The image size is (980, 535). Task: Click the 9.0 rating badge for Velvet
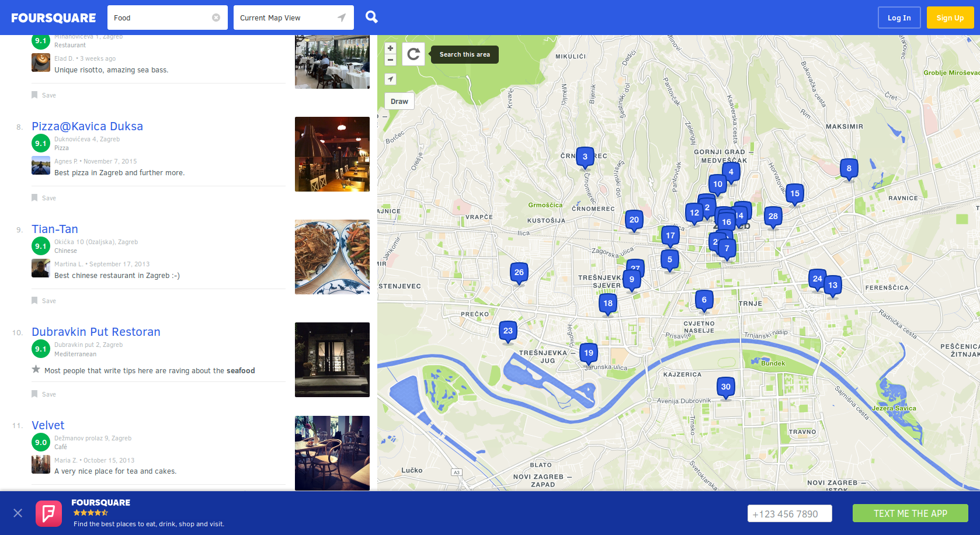pyautogui.click(x=41, y=442)
